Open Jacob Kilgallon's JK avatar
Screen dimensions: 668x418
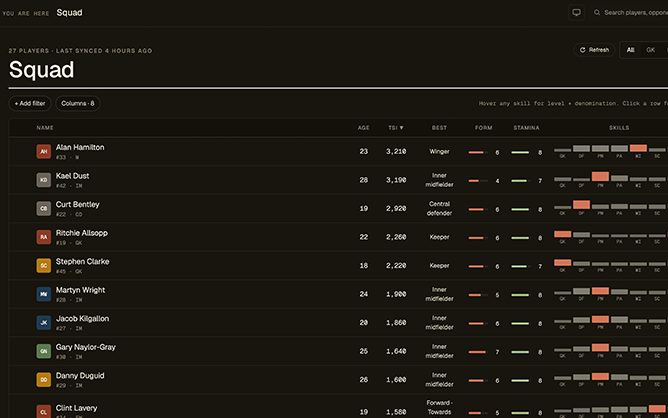tap(43, 323)
